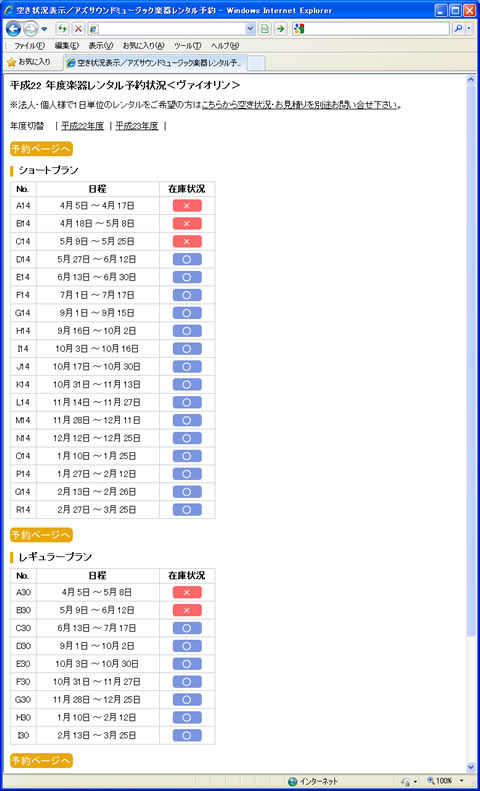
Task: Click the browser Back arrow button
Action: coord(13,29)
